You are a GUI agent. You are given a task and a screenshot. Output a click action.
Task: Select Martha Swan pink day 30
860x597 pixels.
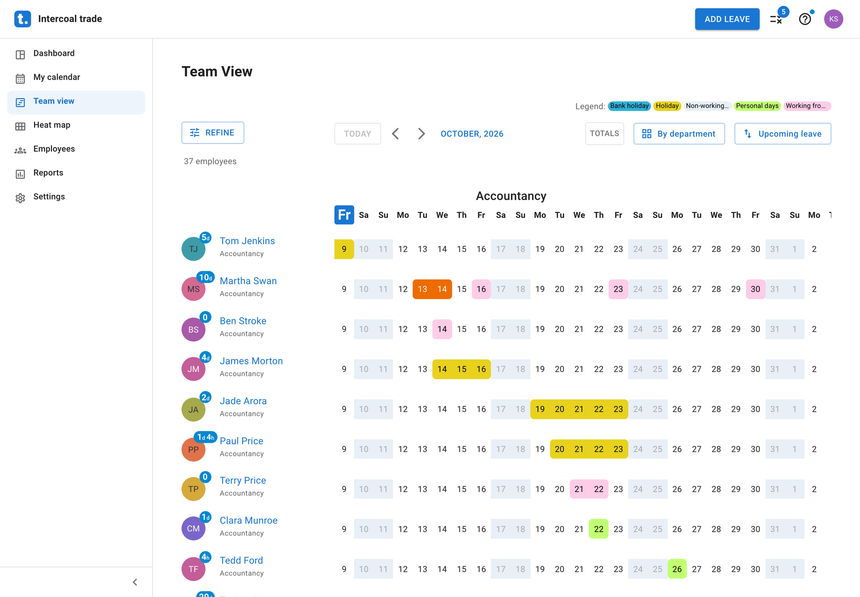(756, 289)
